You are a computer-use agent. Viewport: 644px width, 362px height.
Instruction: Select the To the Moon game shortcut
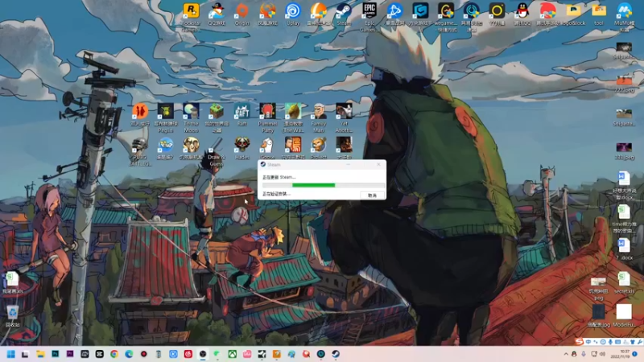point(191,117)
